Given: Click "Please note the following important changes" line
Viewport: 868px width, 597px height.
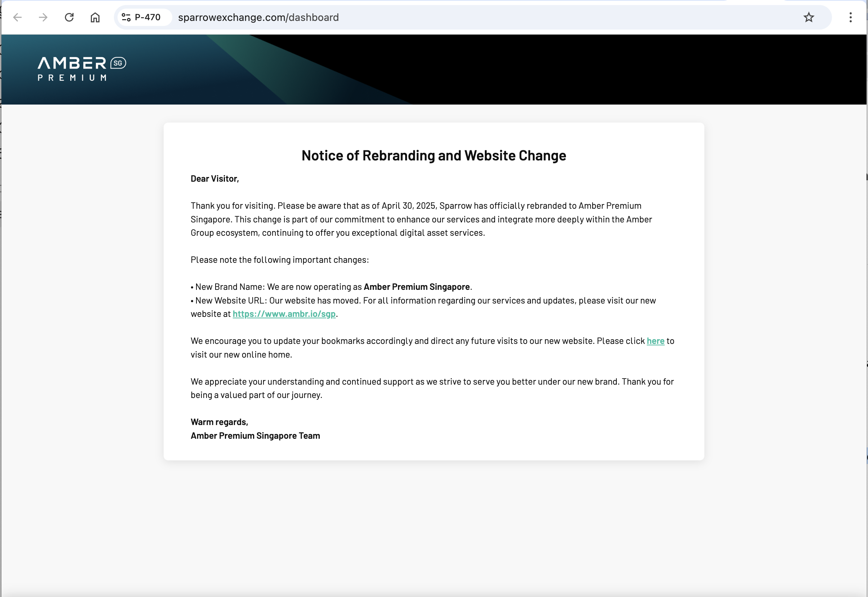Looking at the screenshot, I should [x=279, y=260].
